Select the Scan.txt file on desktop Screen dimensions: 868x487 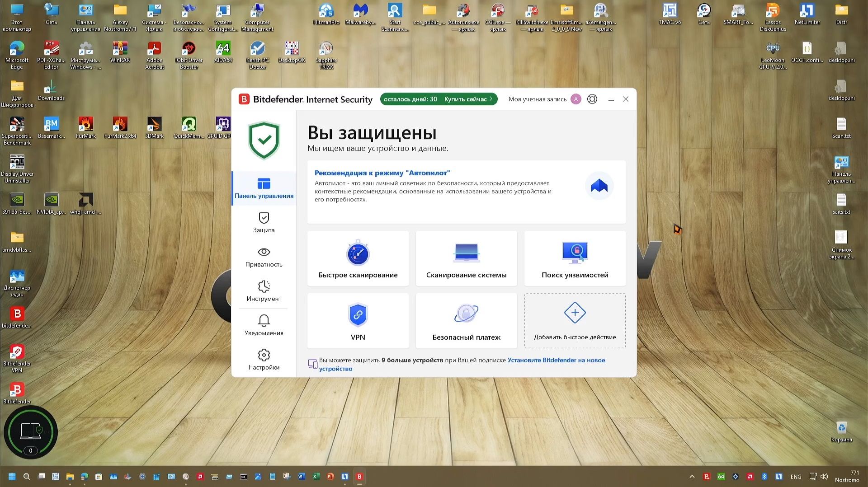click(841, 129)
